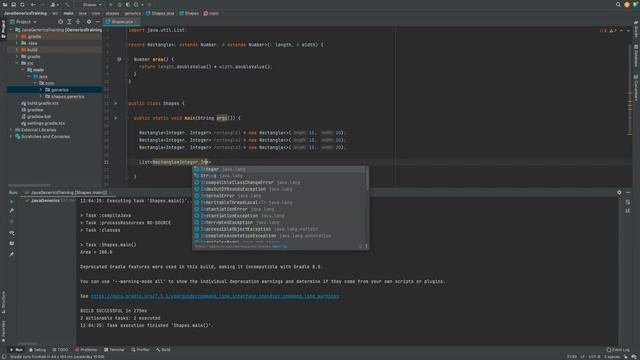Open the Profiler tool window tab
Image resolution: width=640 pixels, height=360 pixels.
tap(140, 350)
